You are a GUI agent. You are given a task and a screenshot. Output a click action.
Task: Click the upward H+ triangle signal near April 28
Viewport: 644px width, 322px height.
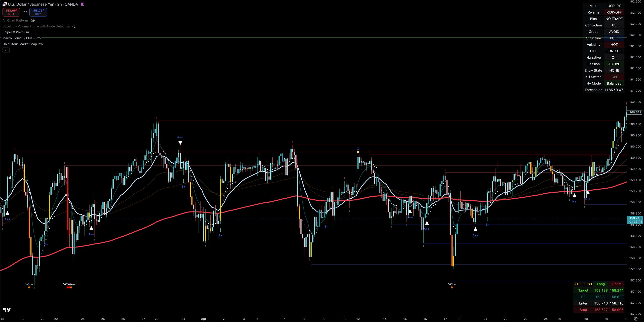tap(574, 195)
